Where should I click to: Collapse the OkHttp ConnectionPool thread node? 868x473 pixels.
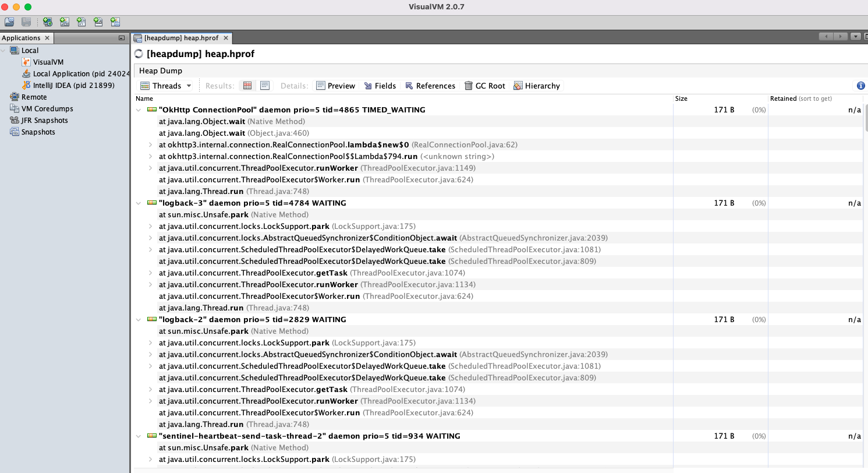(139, 110)
